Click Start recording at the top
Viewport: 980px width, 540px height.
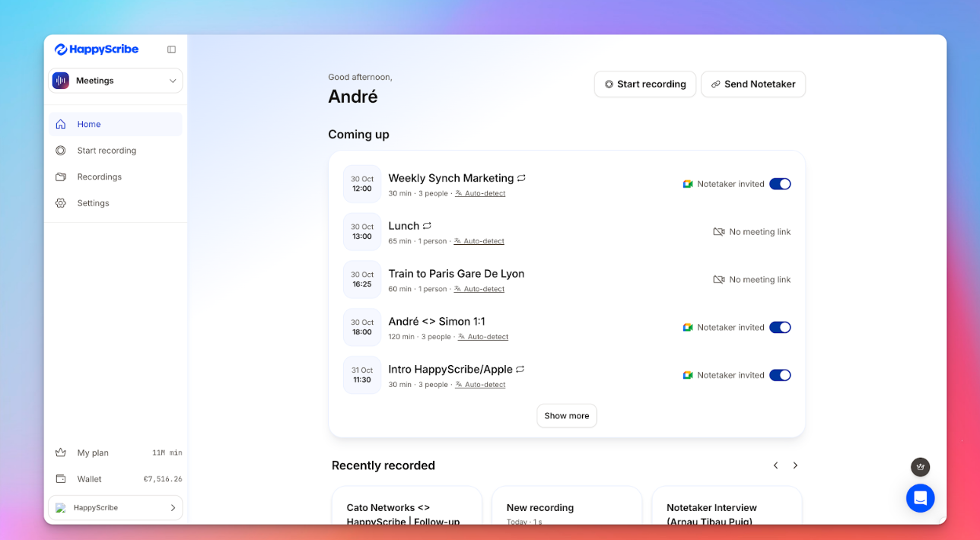[x=644, y=84]
